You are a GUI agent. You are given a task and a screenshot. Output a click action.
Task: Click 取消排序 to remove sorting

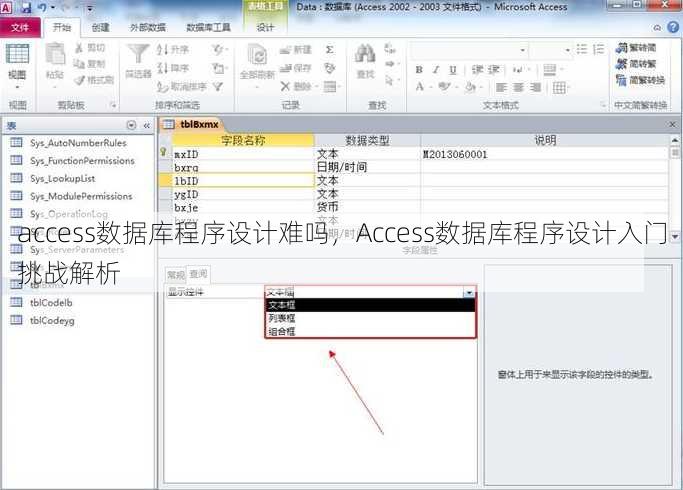[182, 87]
